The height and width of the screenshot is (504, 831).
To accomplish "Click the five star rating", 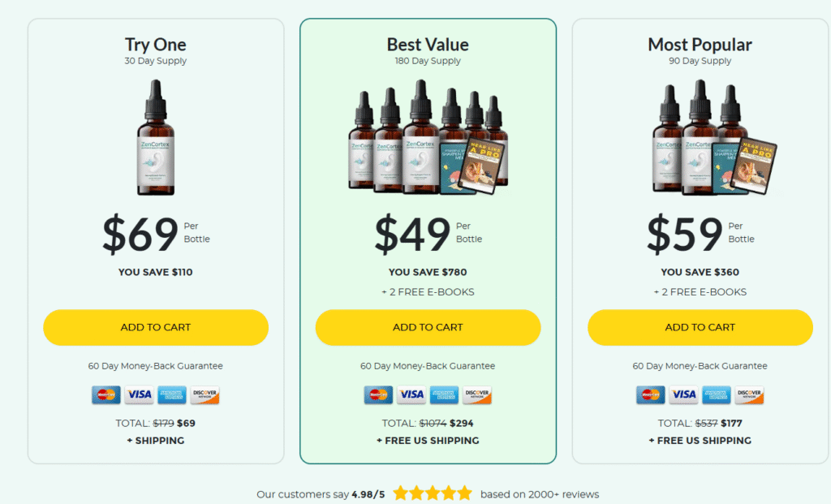I will (433, 493).
